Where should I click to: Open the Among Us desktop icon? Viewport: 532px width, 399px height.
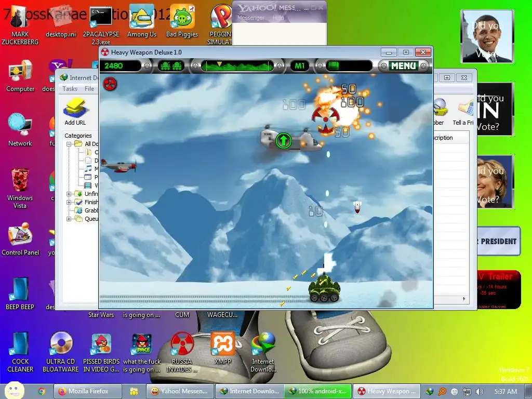(141, 20)
